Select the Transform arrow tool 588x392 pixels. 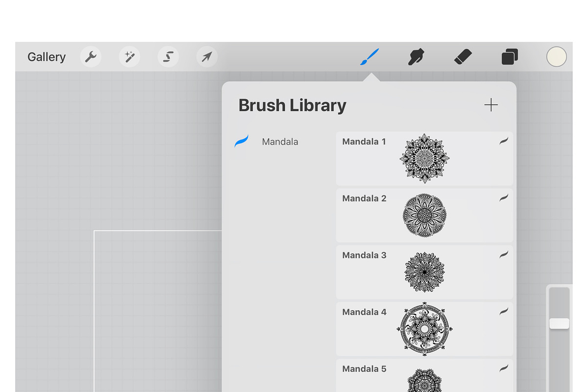[x=207, y=57]
